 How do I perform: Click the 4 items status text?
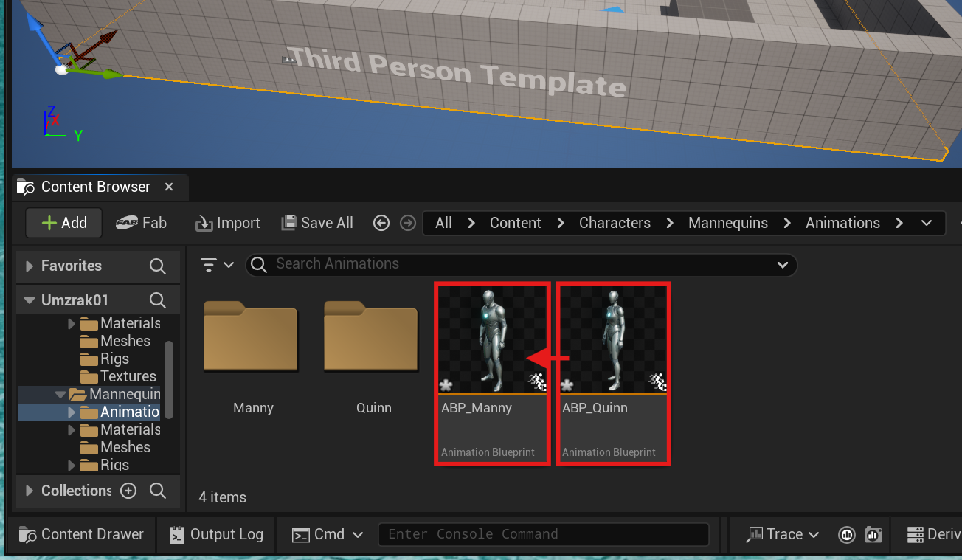point(223,497)
